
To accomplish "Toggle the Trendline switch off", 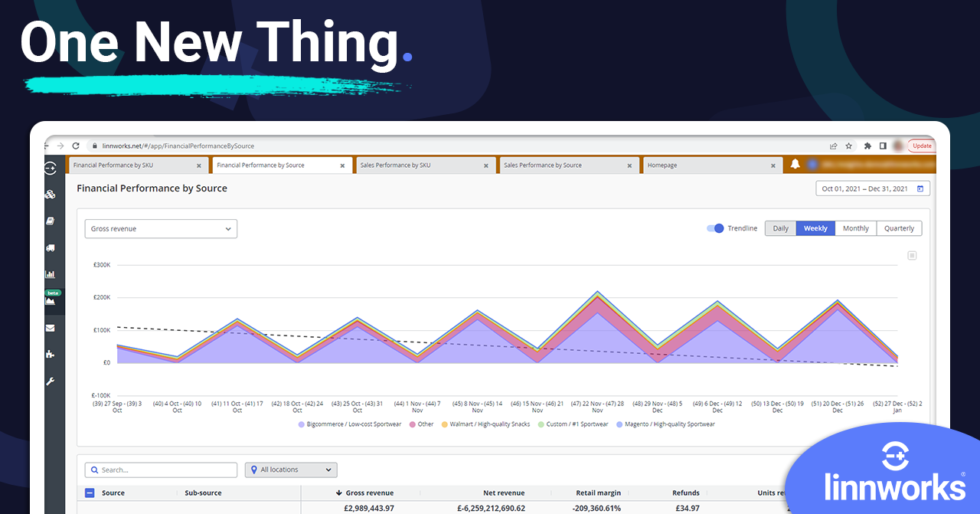I will 714,228.
